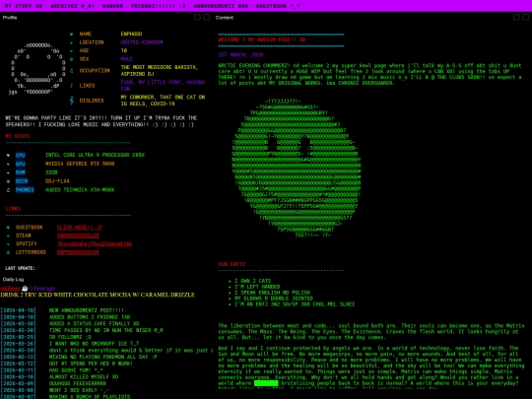Viewport: 532px width, 399px height.
Task: Click the round icon beside DECK
Action: tap(8, 181)
